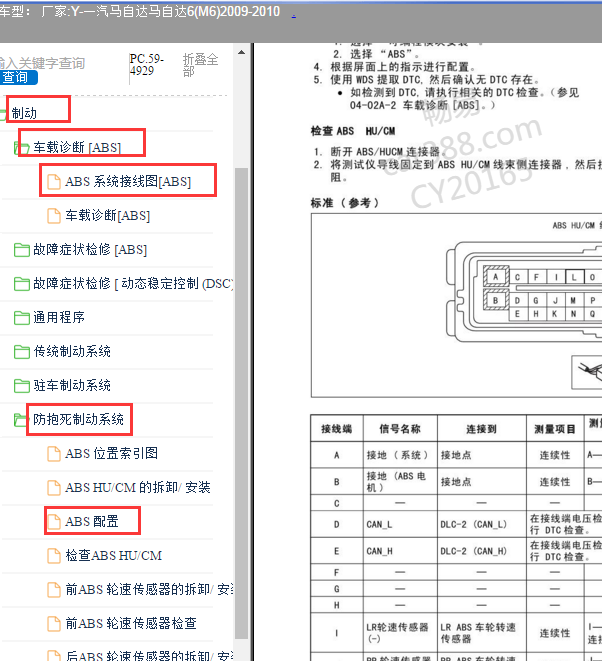Expand the 故障症状检修 [ABS] folder

[x=90, y=250]
